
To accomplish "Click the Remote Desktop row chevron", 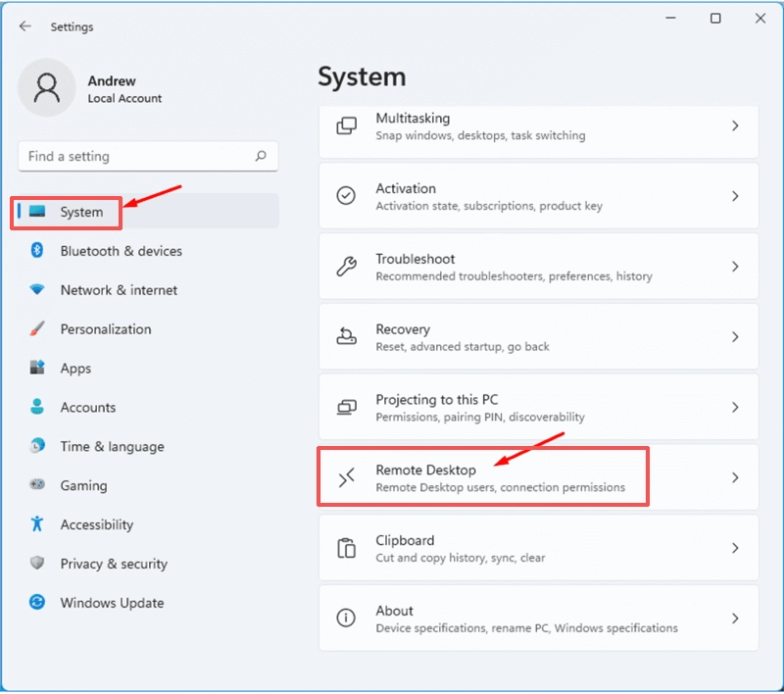I will (735, 478).
